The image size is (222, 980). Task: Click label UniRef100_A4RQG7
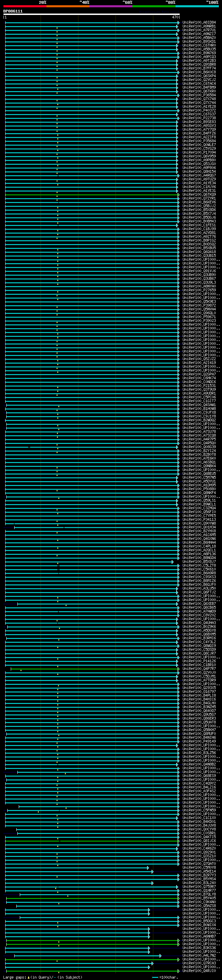click(x=199, y=175)
